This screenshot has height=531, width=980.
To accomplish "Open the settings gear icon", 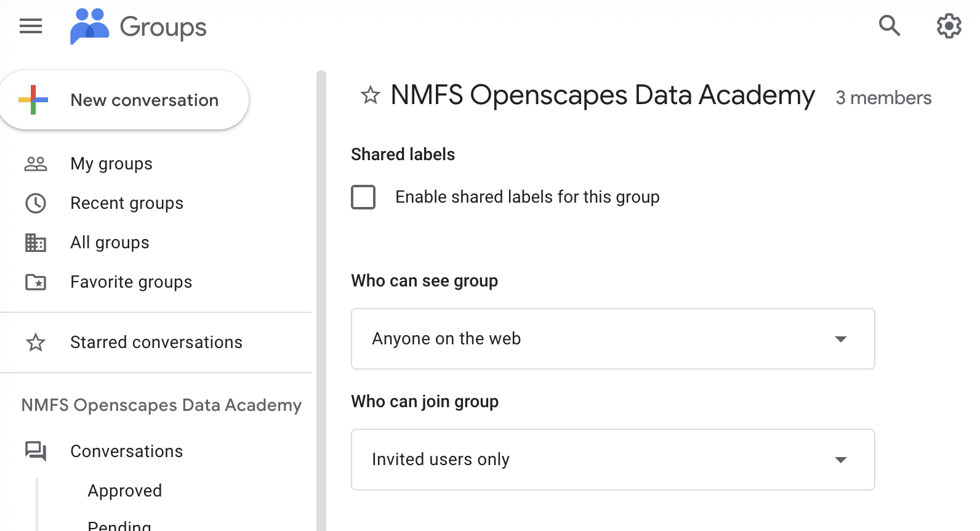I will tap(949, 26).
